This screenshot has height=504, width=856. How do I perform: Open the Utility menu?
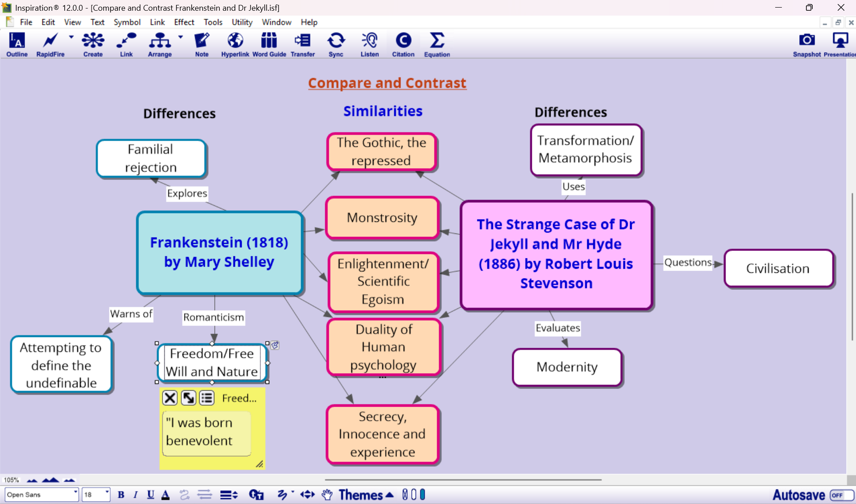(242, 22)
